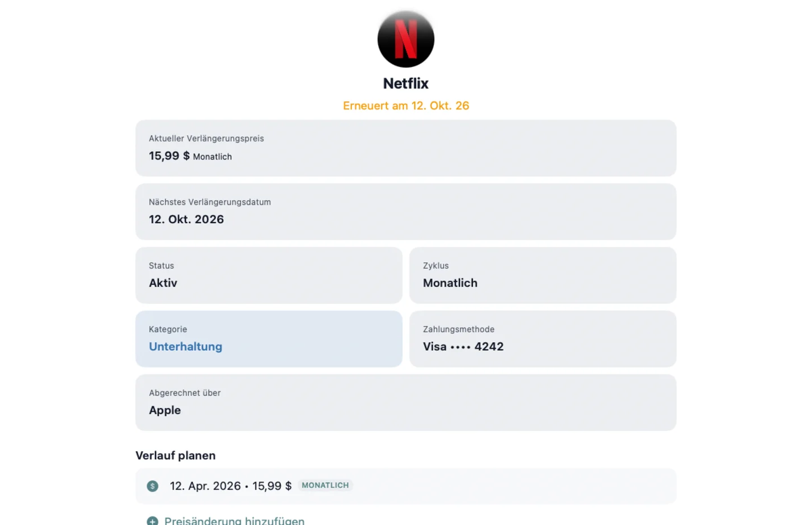Select the Aktueller Verlängerungspreis card
The width and height of the screenshot is (812, 525).
click(406, 148)
